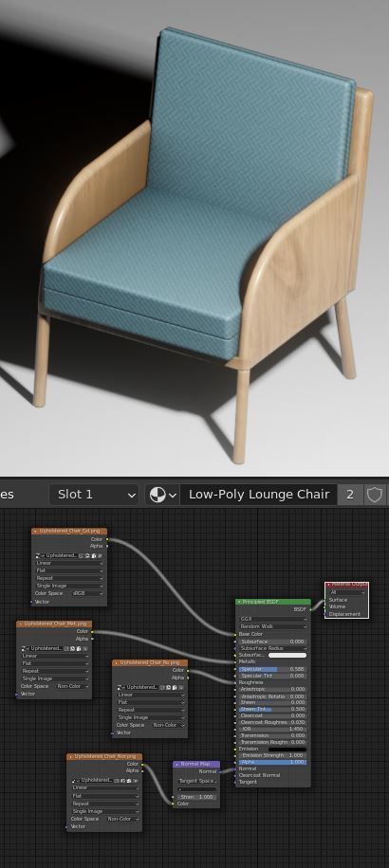This screenshot has width=389, height=868.
Task: Edit the UV map field in Normal Map
Action: coord(196,789)
